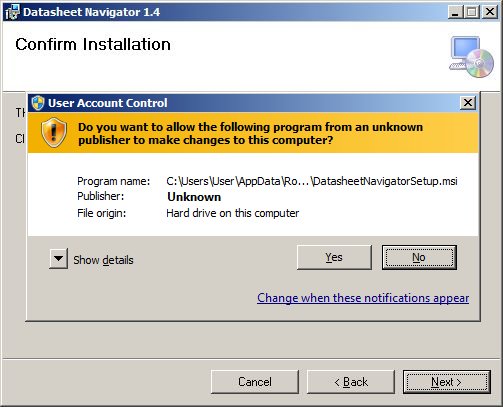
Task: Minimize the Datasheet Navigator window
Action: (455, 12)
